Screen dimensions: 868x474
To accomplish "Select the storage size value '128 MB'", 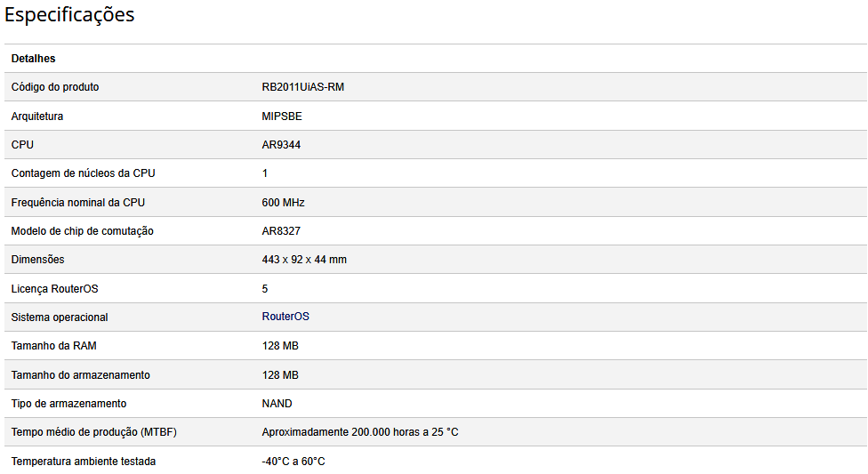I will tap(280, 375).
